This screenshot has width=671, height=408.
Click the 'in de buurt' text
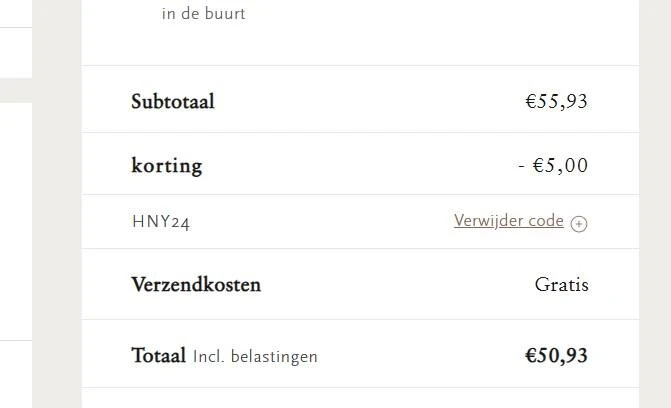203,14
